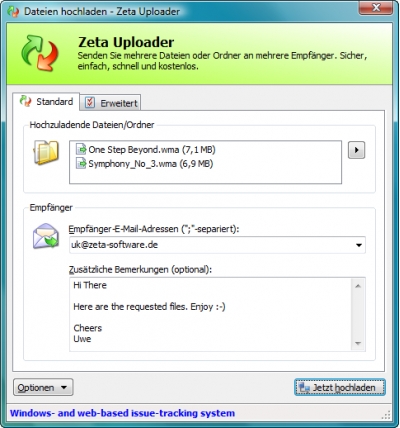
Task: Close the Zeta Uploader window
Action: click(x=376, y=8)
